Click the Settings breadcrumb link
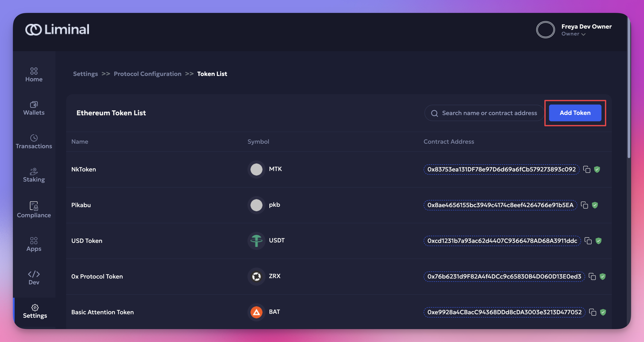 pos(85,74)
